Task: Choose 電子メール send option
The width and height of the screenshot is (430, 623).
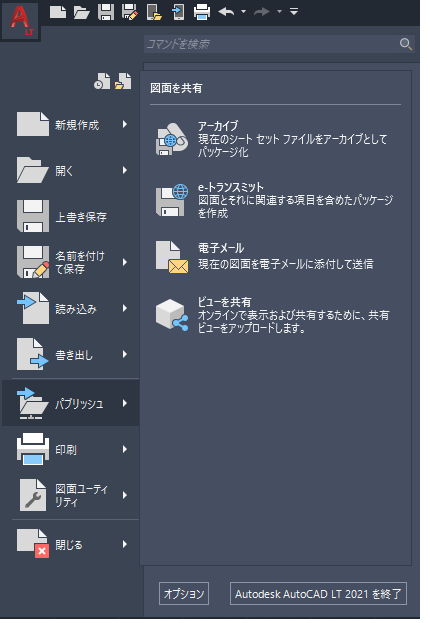Action: click(x=275, y=256)
